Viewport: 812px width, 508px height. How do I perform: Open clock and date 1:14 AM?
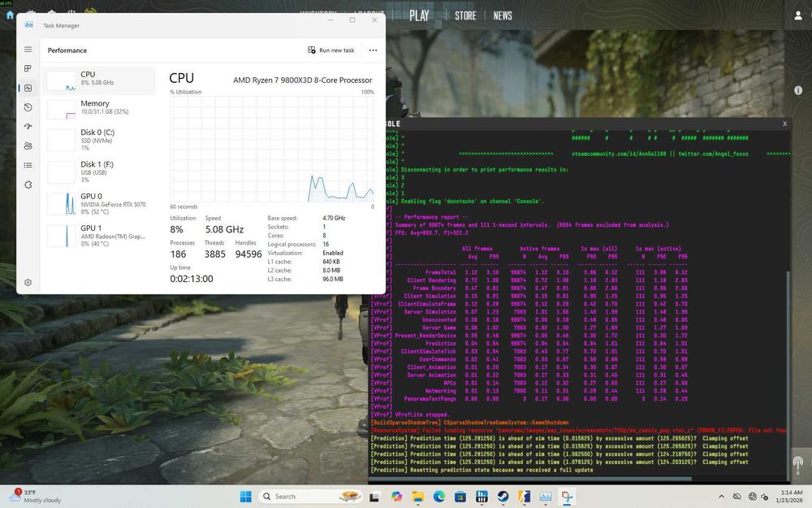point(791,497)
